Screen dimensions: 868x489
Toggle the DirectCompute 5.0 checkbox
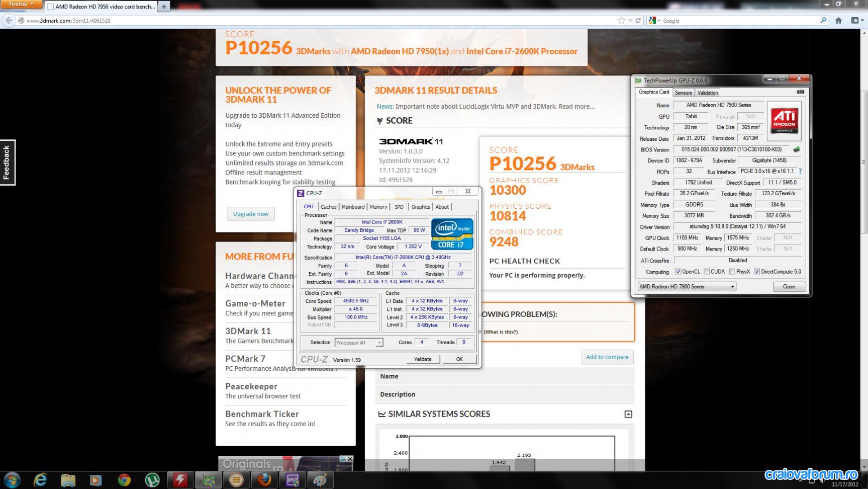pyautogui.click(x=757, y=272)
